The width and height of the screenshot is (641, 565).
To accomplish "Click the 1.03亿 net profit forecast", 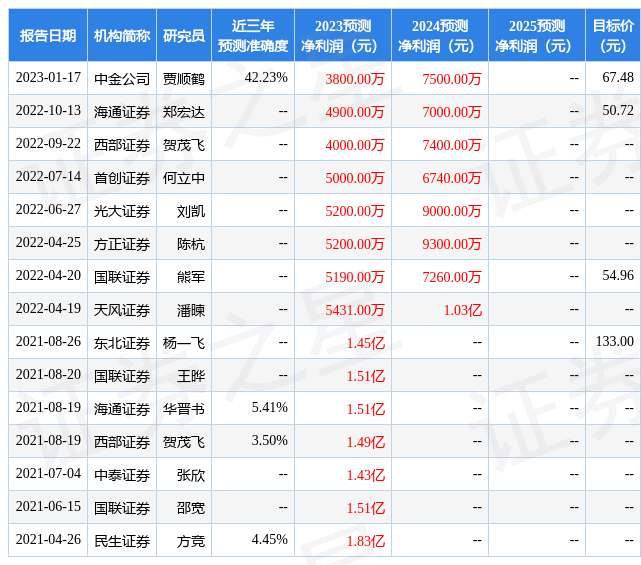I will pos(462,310).
